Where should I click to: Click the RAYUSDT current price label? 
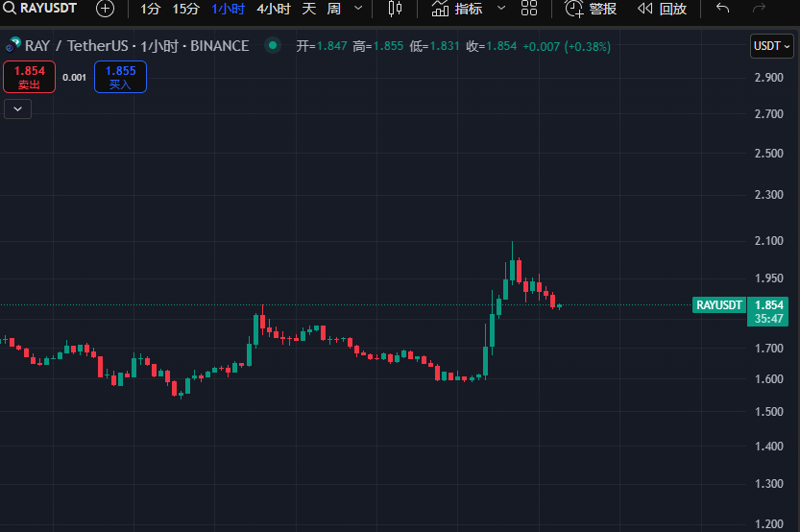[x=719, y=305]
